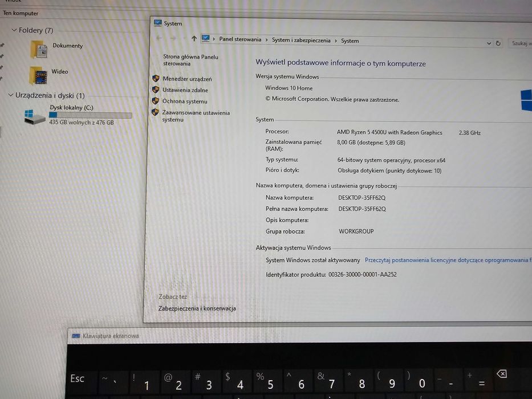The height and width of the screenshot is (399, 532).
Task: Open Ochrona systemu link
Action: [x=185, y=101]
